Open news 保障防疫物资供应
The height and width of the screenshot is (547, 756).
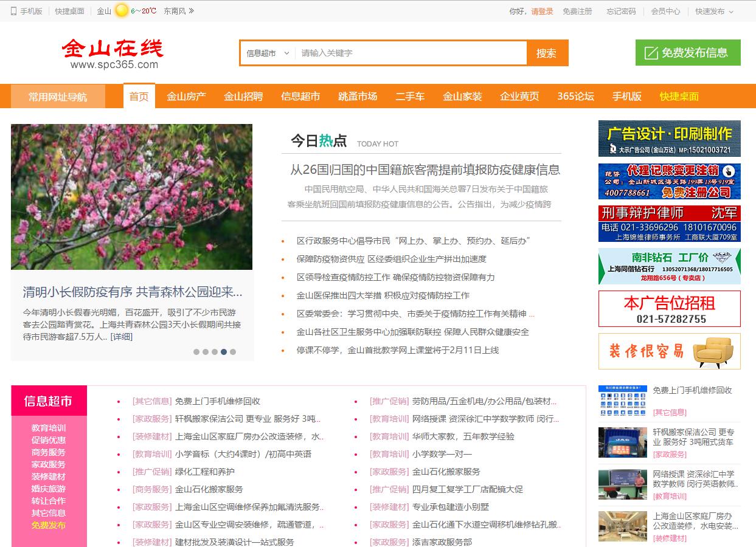point(392,259)
